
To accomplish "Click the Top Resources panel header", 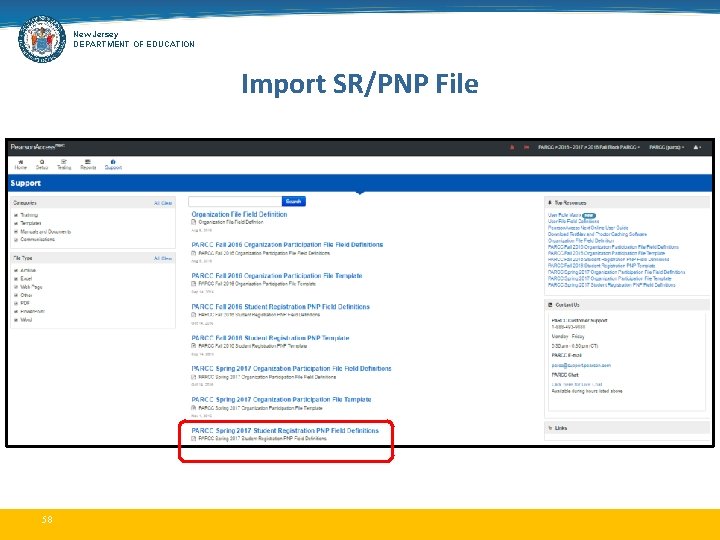I will click(627, 202).
